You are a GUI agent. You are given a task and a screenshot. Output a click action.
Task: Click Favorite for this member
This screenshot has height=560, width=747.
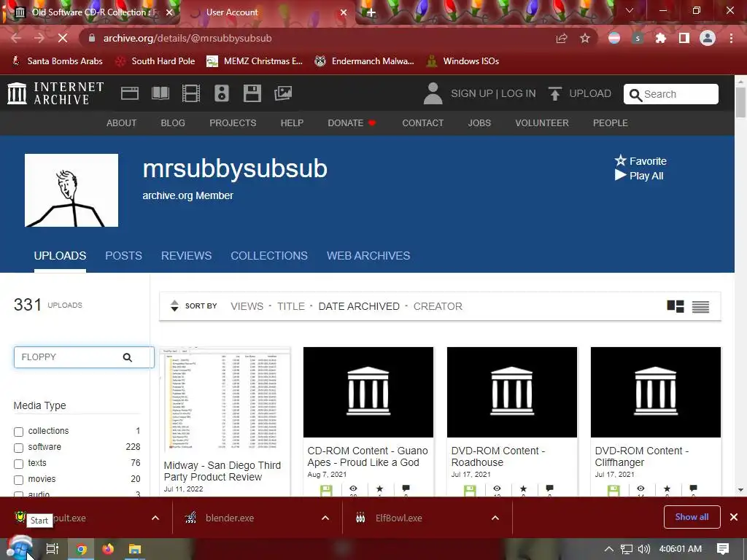click(640, 161)
